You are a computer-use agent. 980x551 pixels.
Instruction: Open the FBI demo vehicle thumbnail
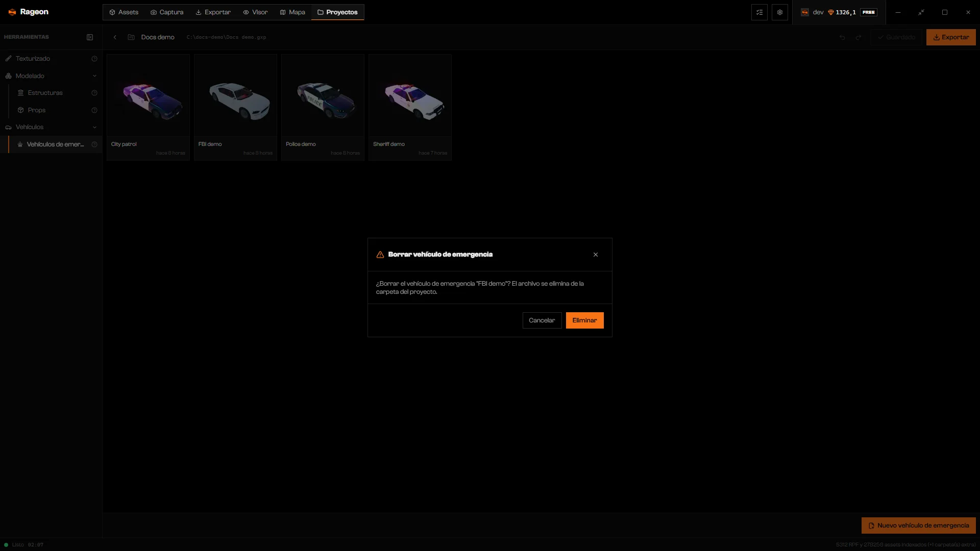click(x=235, y=96)
